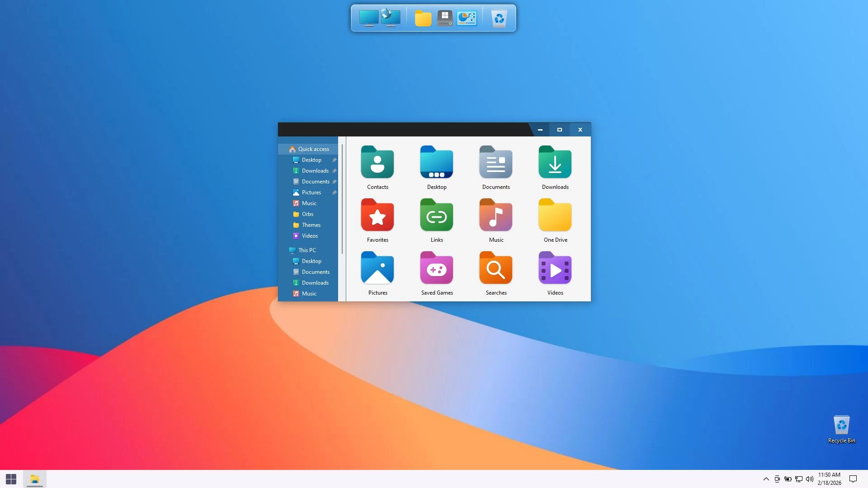The height and width of the screenshot is (488, 868).
Task: Open Control Panel icon in top dock
Action: pos(467,18)
